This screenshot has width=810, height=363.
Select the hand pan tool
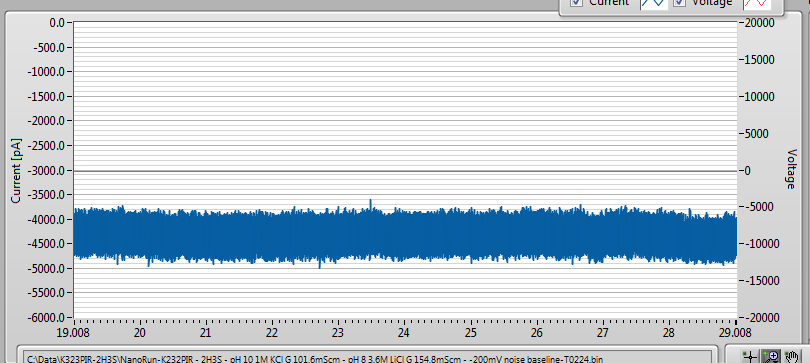click(792, 356)
